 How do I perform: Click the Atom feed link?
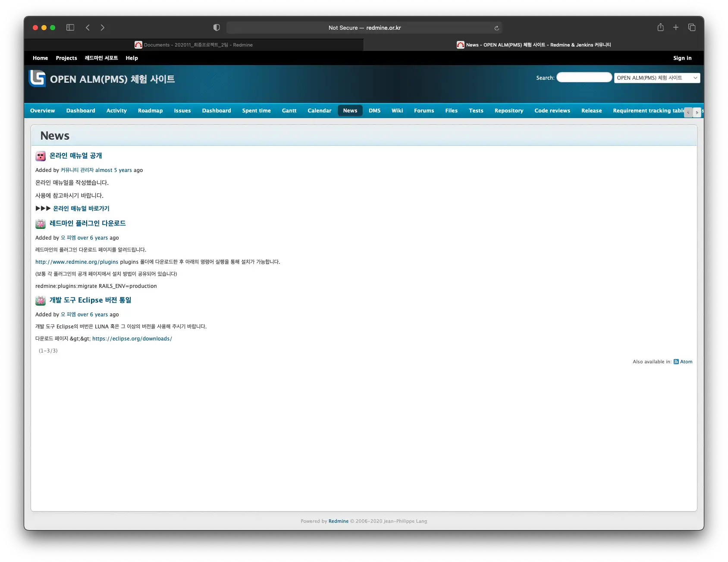(x=686, y=362)
